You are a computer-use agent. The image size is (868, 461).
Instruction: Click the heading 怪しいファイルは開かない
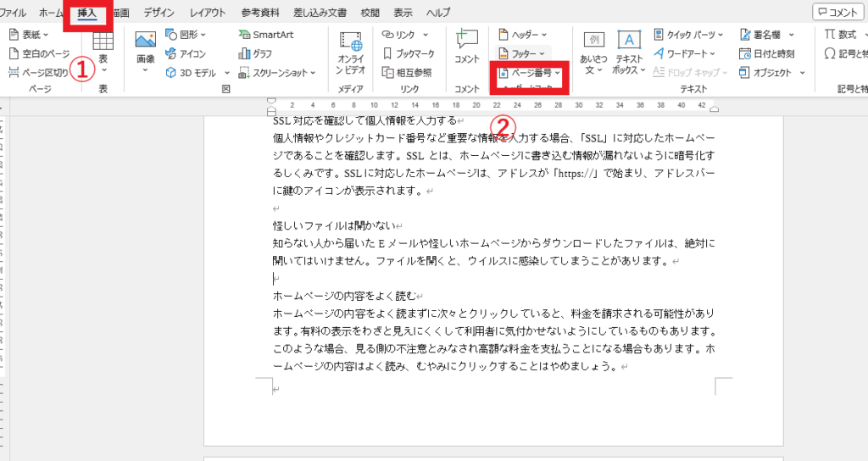click(x=334, y=225)
